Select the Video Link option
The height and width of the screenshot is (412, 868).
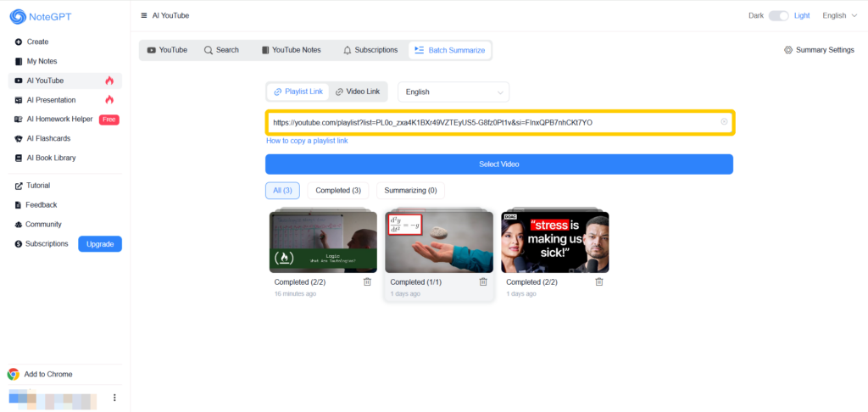[358, 92]
